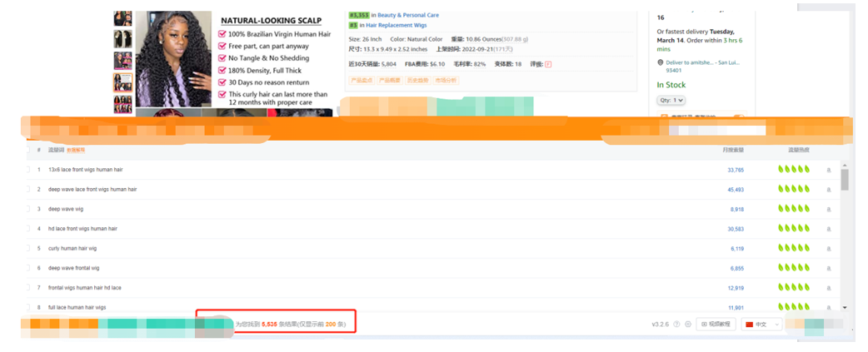Tick the checkbox for 'deep wave frontal wig'
The image size is (868, 352).
point(27,268)
